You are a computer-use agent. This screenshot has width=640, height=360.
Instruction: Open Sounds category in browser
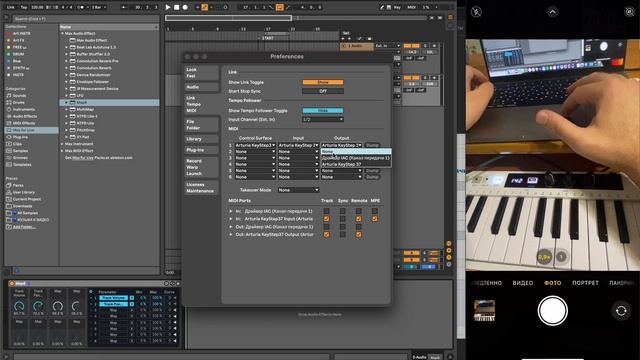19,96
